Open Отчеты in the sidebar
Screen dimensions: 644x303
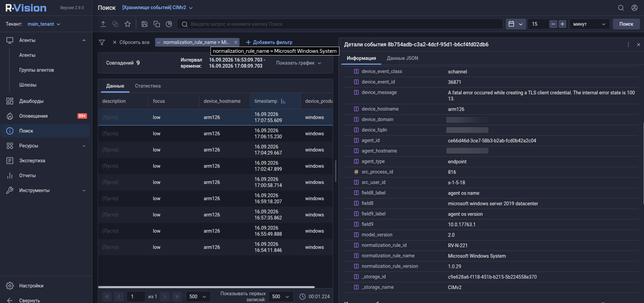(27, 176)
